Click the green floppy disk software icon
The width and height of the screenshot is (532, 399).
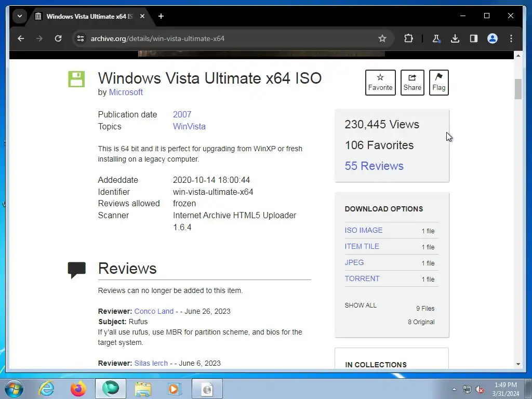(77, 79)
